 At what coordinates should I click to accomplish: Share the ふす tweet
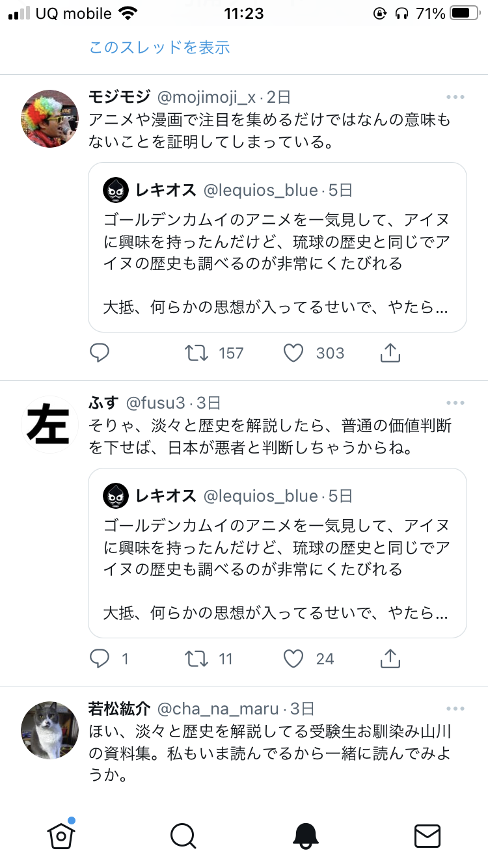pyautogui.click(x=389, y=658)
